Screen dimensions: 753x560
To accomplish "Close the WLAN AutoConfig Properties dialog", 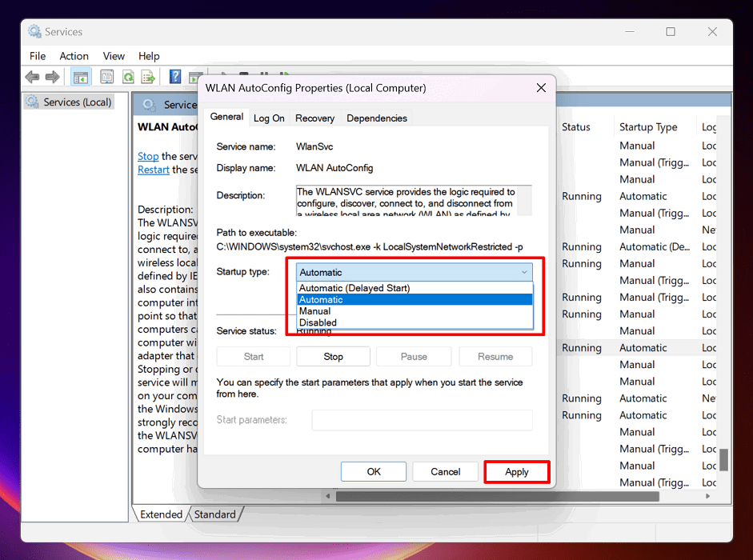I will tap(541, 88).
